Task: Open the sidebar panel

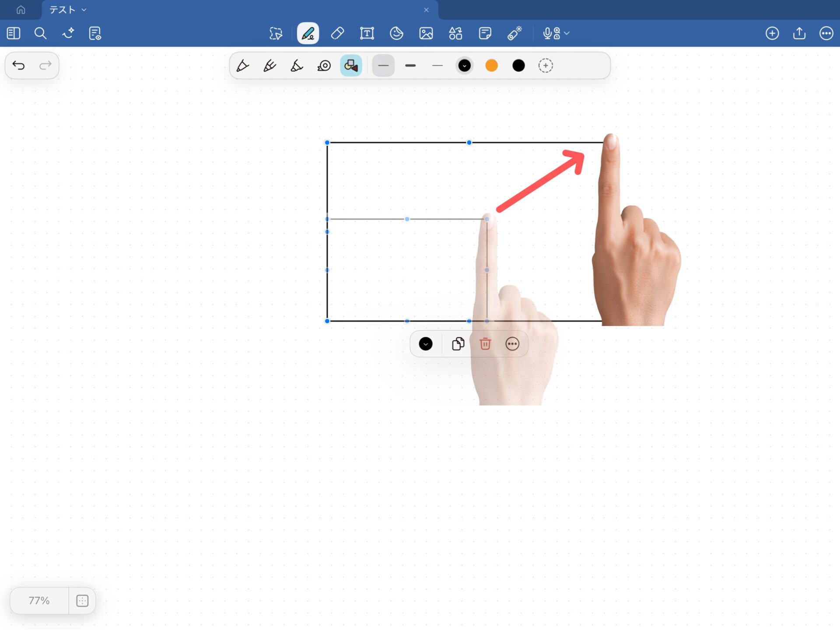Action: click(14, 33)
